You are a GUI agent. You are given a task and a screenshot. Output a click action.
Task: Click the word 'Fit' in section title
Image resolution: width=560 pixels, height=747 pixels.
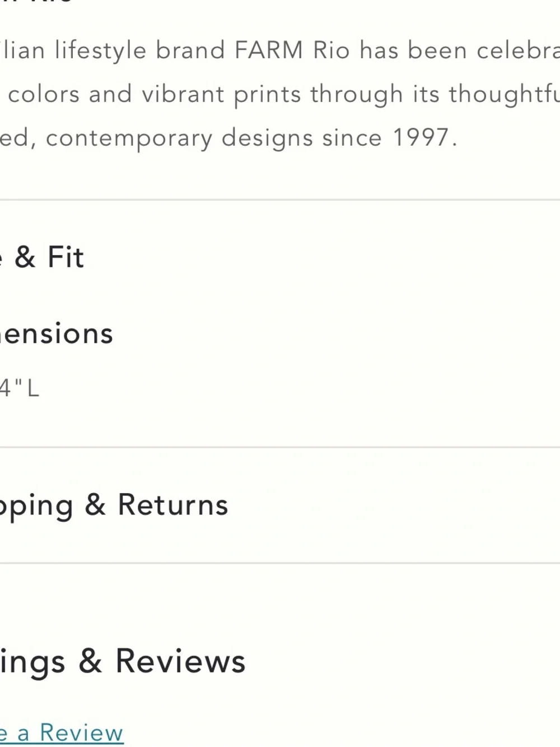coord(66,257)
